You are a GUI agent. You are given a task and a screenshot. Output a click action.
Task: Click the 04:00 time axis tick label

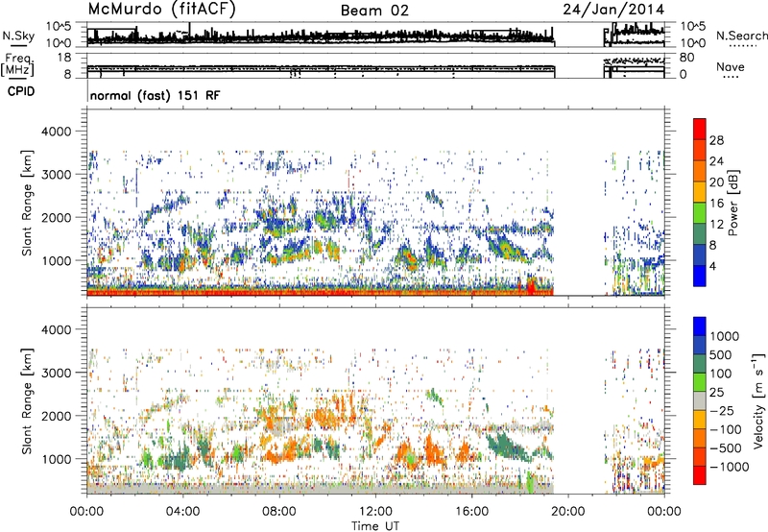tap(182, 512)
